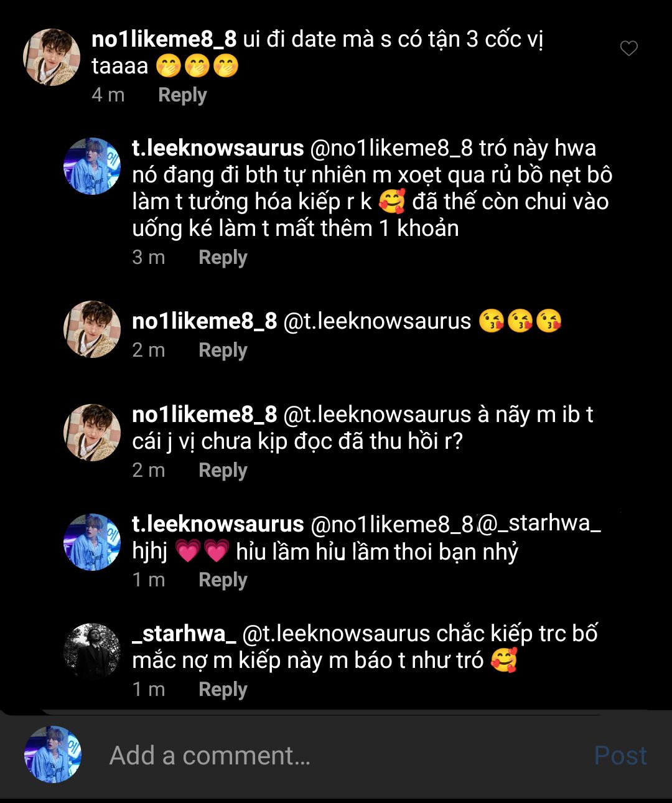Reply to the 'hỉu lầm' comment
This screenshot has width=672, height=803.
223,580
